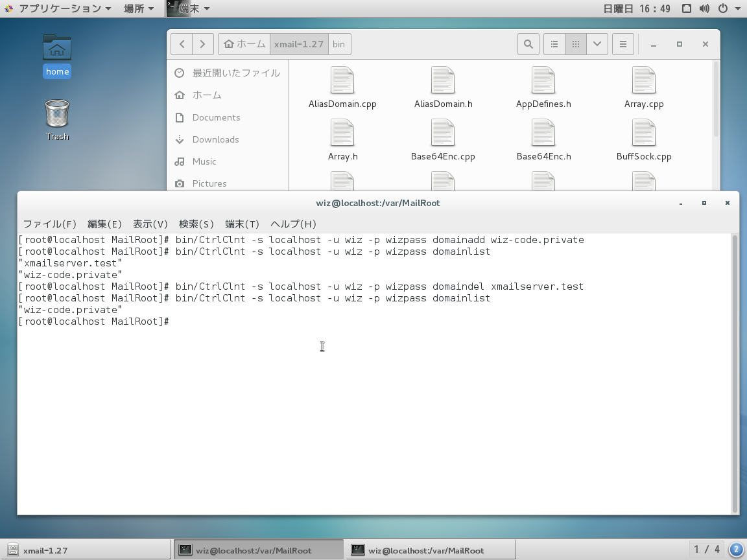Go back in the file manager
This screenshot has width=747, height=560.
[182, 44]
